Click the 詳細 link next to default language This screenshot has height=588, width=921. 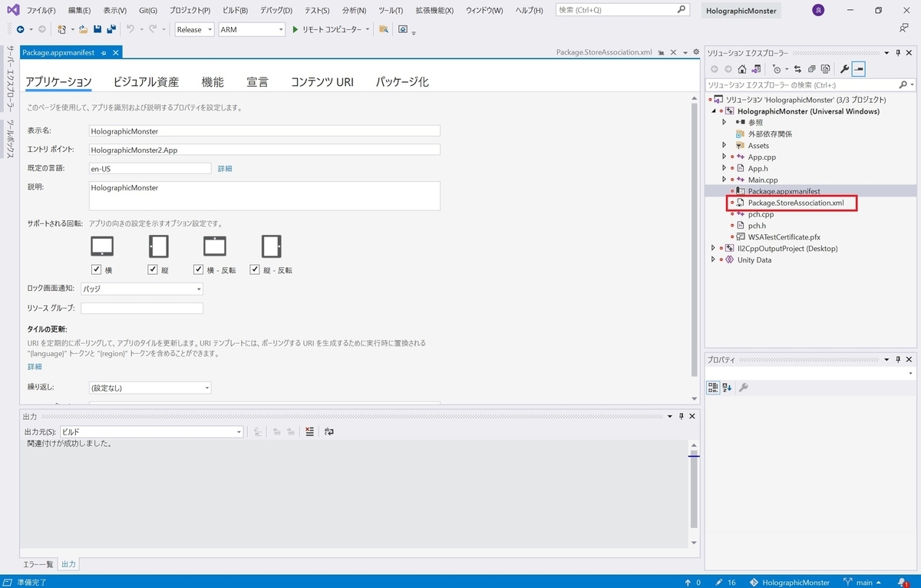(225, 168)
